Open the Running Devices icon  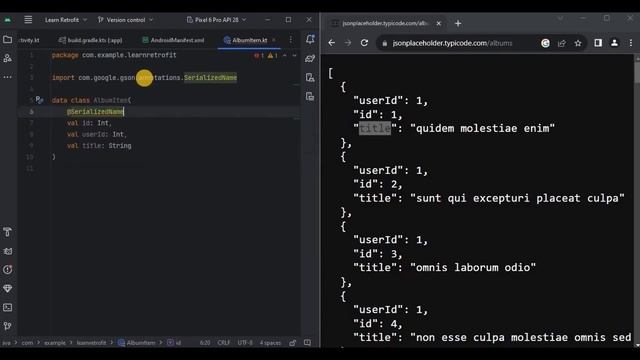(x=310, y=96)
